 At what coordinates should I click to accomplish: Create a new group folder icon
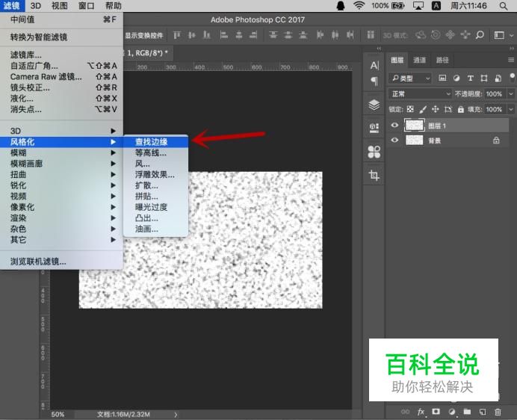point(467,412)
